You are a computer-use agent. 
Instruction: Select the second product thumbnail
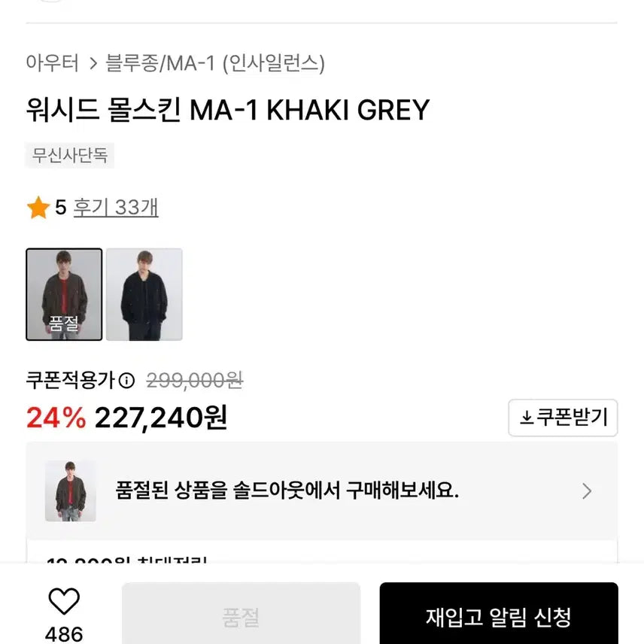(144, 293)
